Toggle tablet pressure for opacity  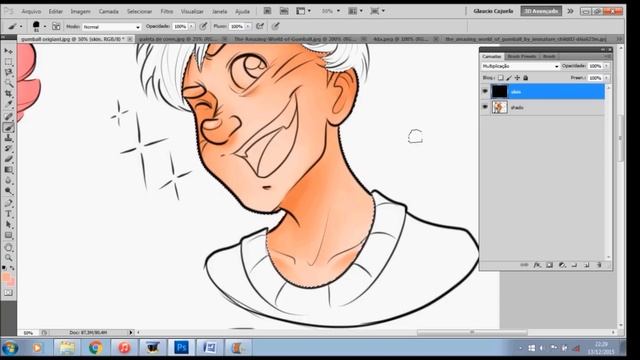tap(203, 27)
